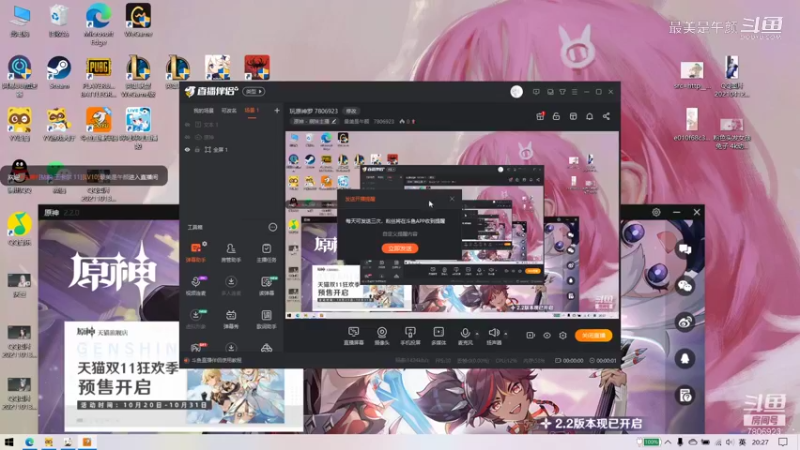Select the 场景 1 tab
This screenshot has width=800, height=450.
pyautogui.click(x=252, y=111)
